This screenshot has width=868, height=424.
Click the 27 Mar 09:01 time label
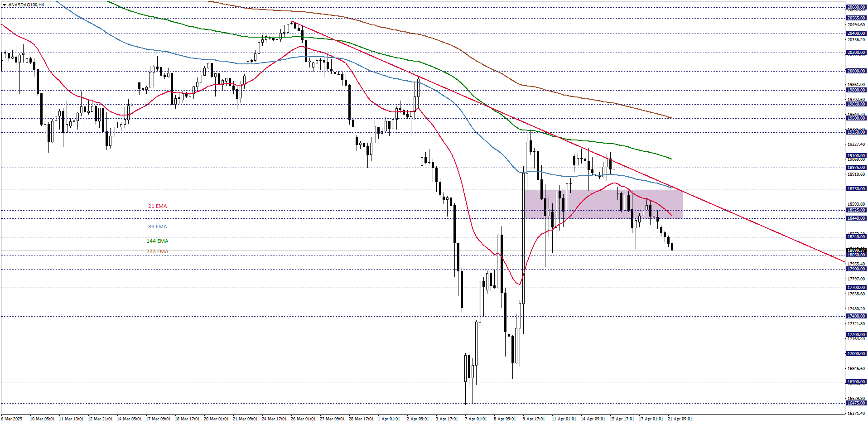coord(332,419)
